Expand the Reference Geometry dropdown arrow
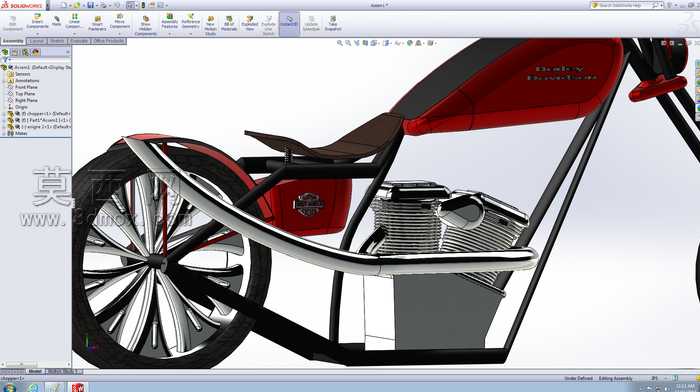The height and width of the screenshot is (392, 700). (x=191, y=33)
